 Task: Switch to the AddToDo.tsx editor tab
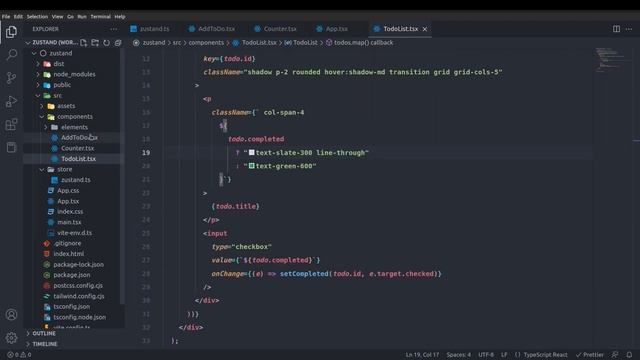(x=212, y=29)
